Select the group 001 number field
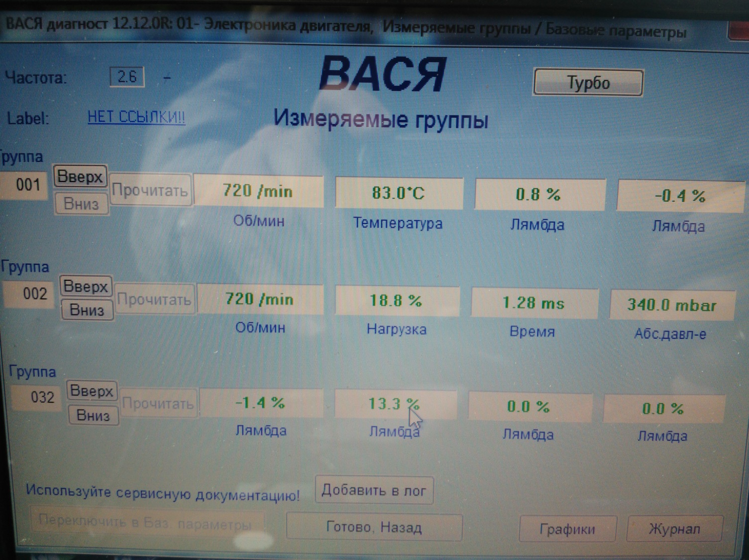Image resolution: width=749 pixels, height=560 pixels. pos(27,185)
